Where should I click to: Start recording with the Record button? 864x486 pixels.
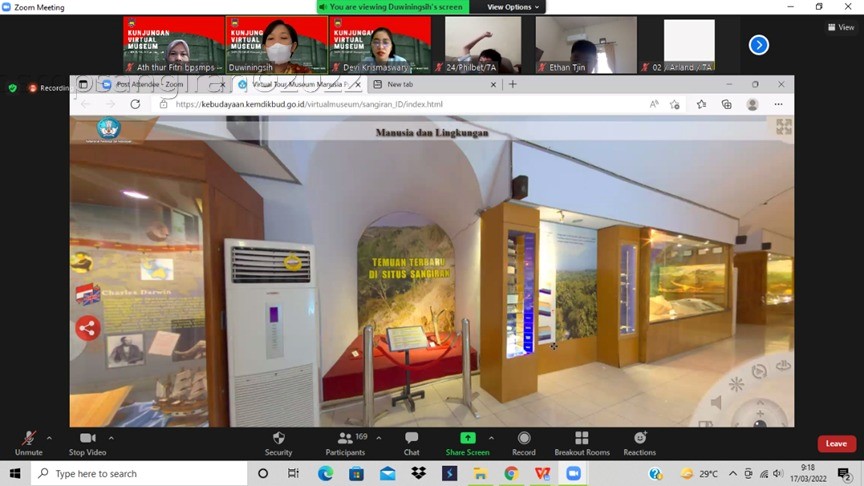point(523,439)
